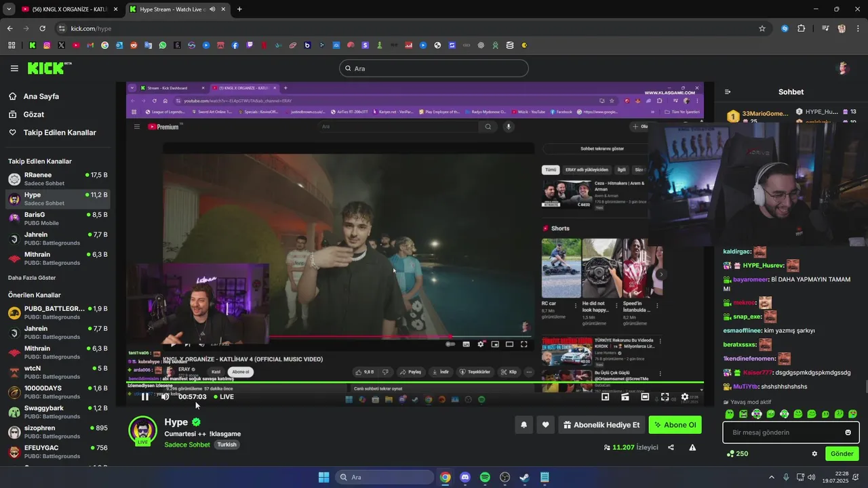This screenshot has height=488, width=868.
Task: Click the Turkish language tag
Action: pos(226,445)
